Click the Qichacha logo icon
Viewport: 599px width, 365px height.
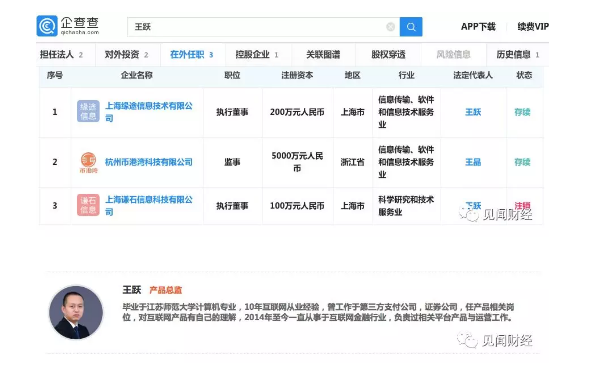click(x=47, y=26)
